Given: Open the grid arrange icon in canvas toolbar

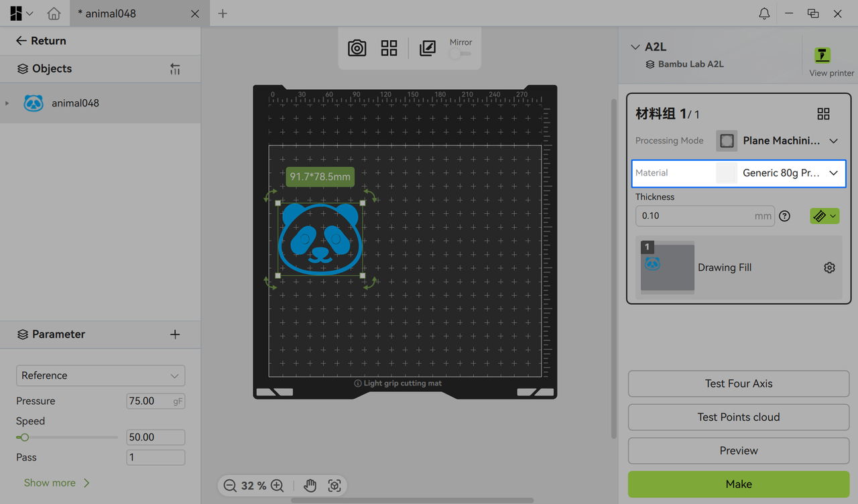Looking at the screenshot, I should tap(389, 48).
